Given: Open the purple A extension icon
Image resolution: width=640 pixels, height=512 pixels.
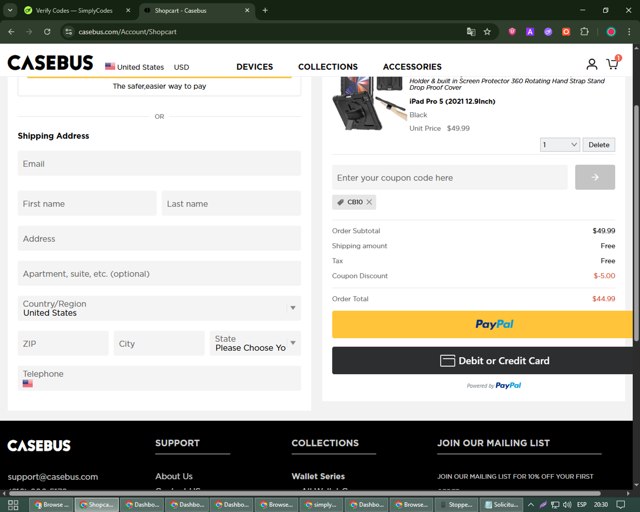Looking at the screenshot, I should tap(530, 32).
